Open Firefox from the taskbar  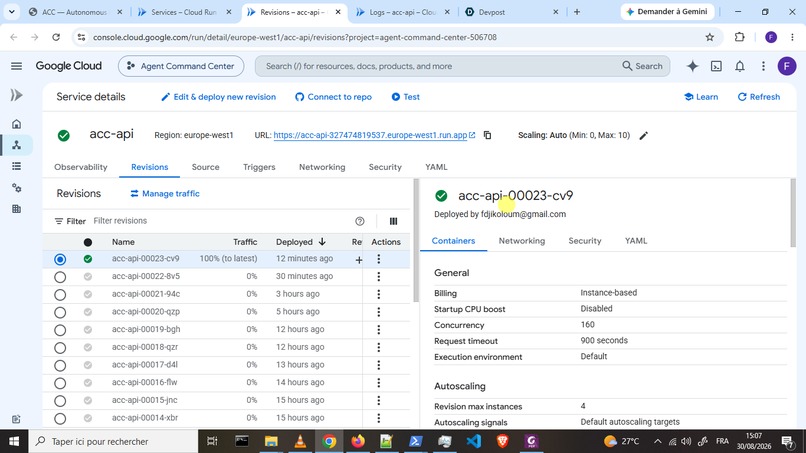click(358, 441)
